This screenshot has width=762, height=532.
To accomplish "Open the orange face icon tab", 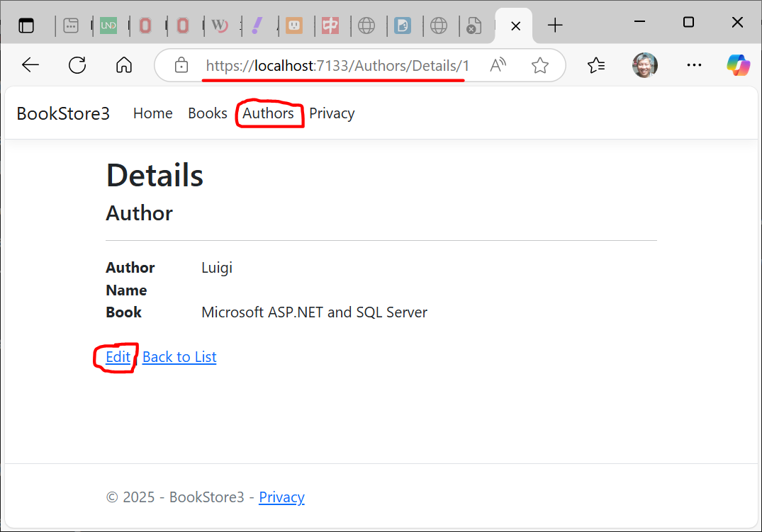I will click(294, 26).
